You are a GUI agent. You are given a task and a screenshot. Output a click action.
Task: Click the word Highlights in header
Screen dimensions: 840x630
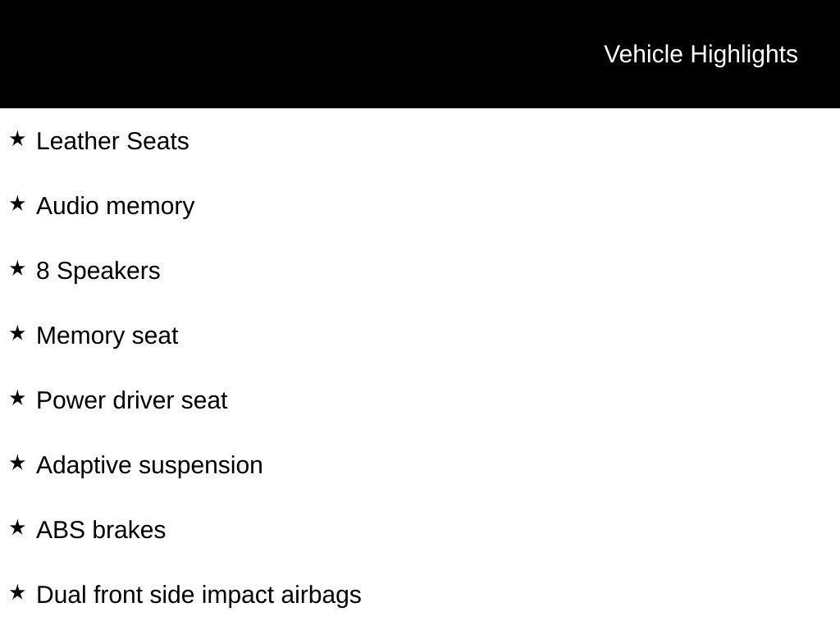(x=744, y=55)
